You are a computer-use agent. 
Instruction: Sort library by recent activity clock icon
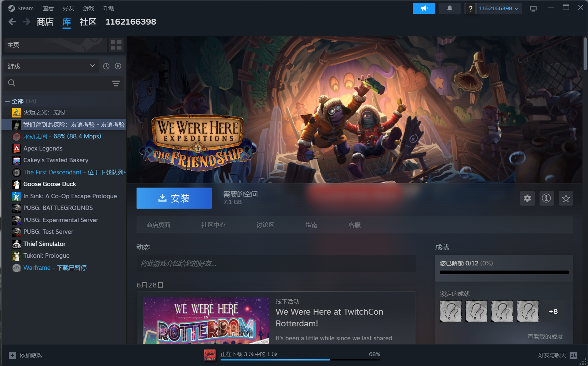[x=106, y=66]
